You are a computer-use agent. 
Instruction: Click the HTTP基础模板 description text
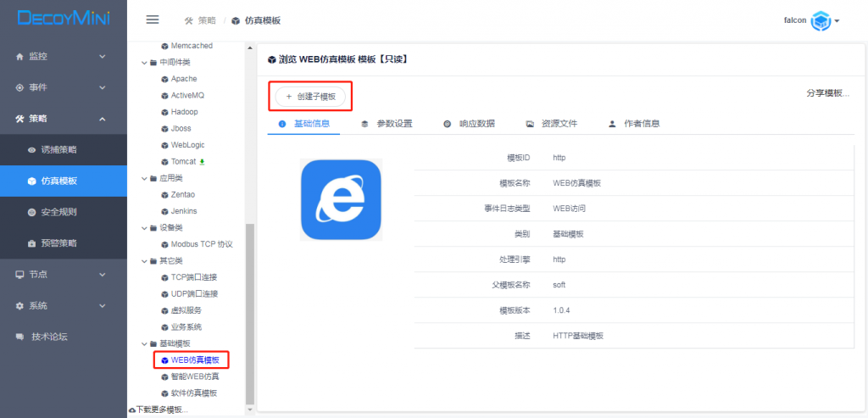pyautogui.click(x=578, y=336)
